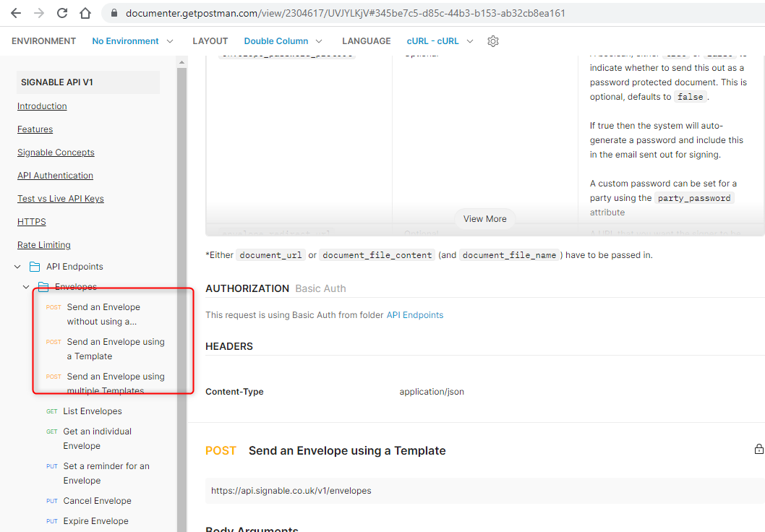Open the Introduction link
Viewport: 765px width, 532px height.
[x=42, y=106]
